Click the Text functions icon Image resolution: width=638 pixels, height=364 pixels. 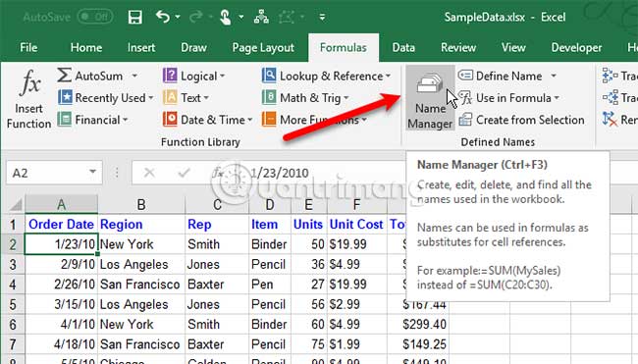click(170, 97)
